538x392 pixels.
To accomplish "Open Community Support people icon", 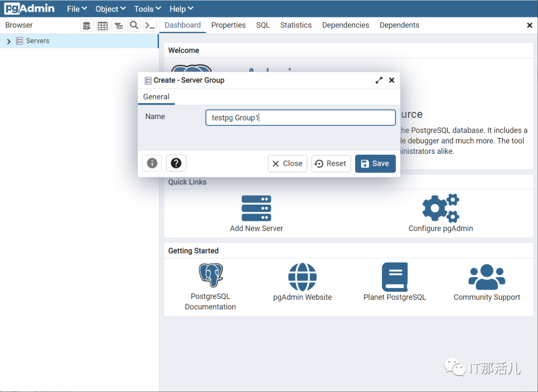I will 487,277.
